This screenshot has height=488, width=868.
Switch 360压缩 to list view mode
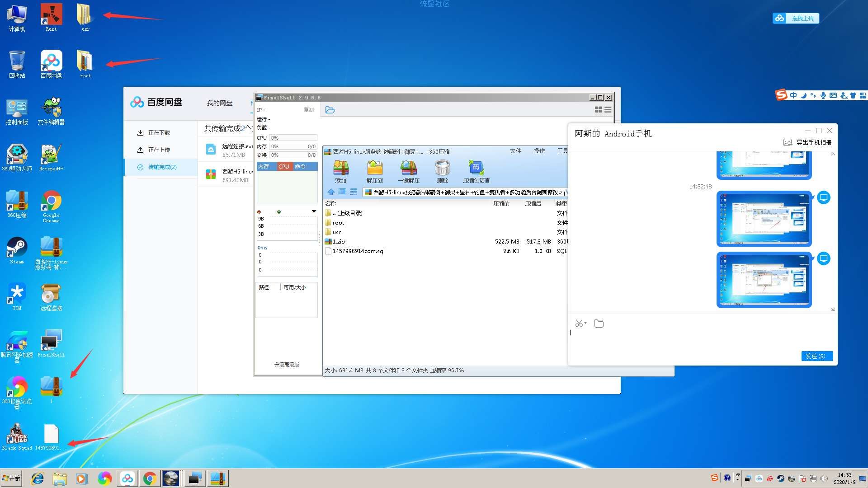354,192
